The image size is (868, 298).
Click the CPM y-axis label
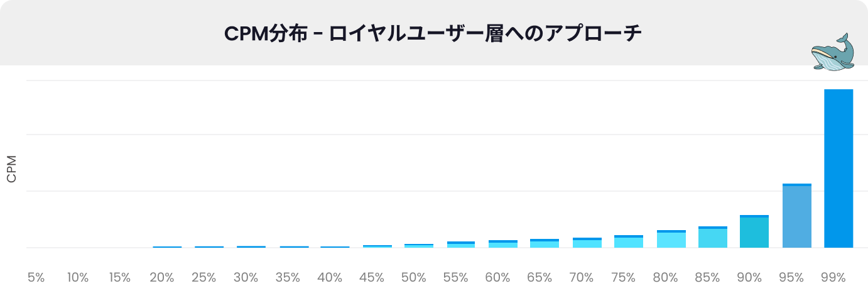click(11, 169)
